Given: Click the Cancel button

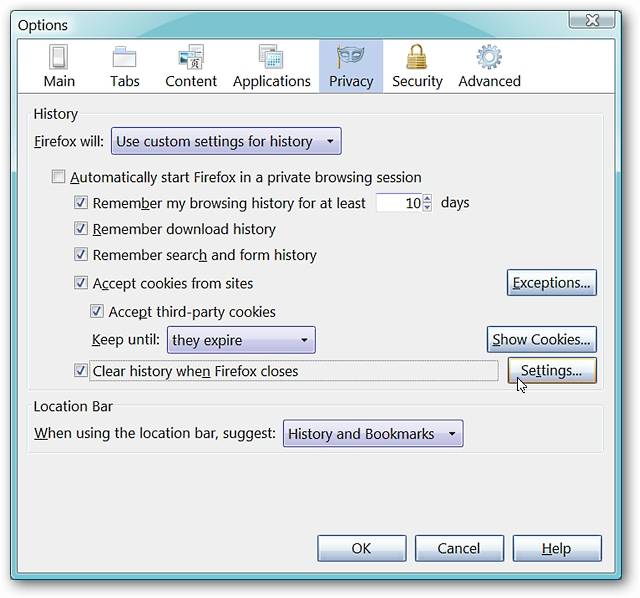Looking at the screenshot, I should [459, 548].
